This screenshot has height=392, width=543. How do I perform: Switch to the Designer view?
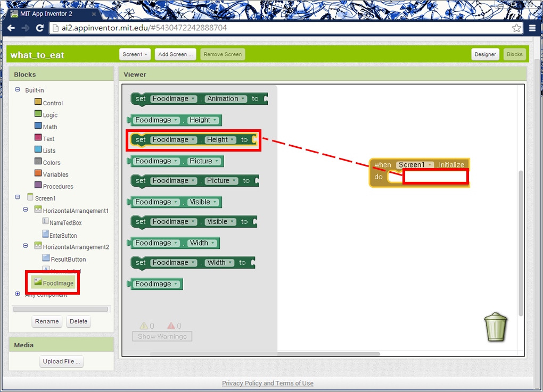[485, 54]
